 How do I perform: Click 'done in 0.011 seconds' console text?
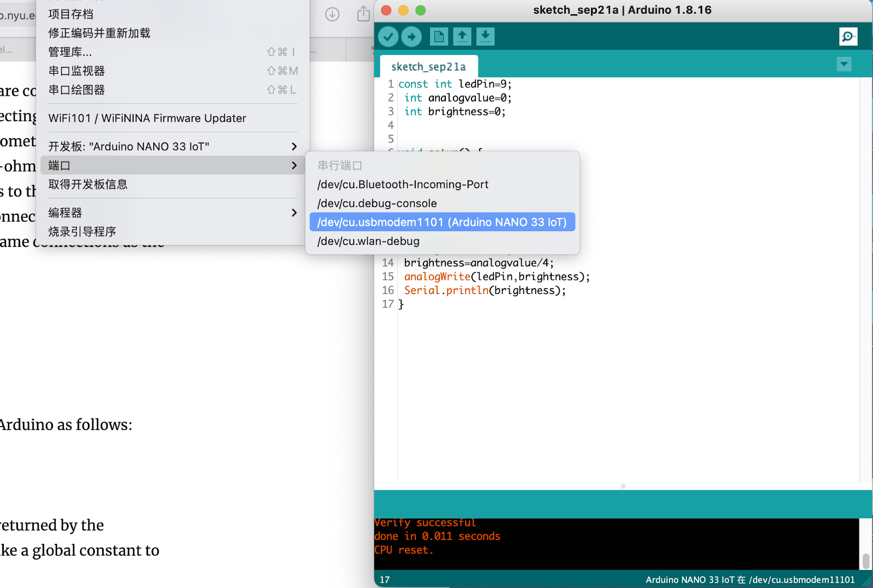pos(437,536)
